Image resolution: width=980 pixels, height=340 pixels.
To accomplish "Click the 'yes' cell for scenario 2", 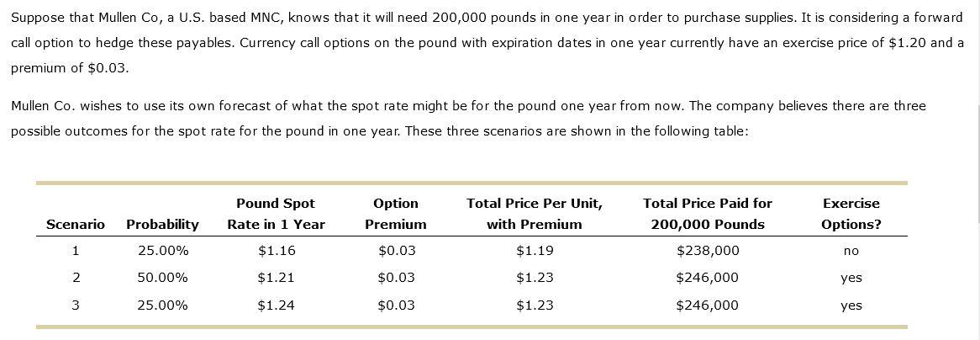I will [851, 279].
